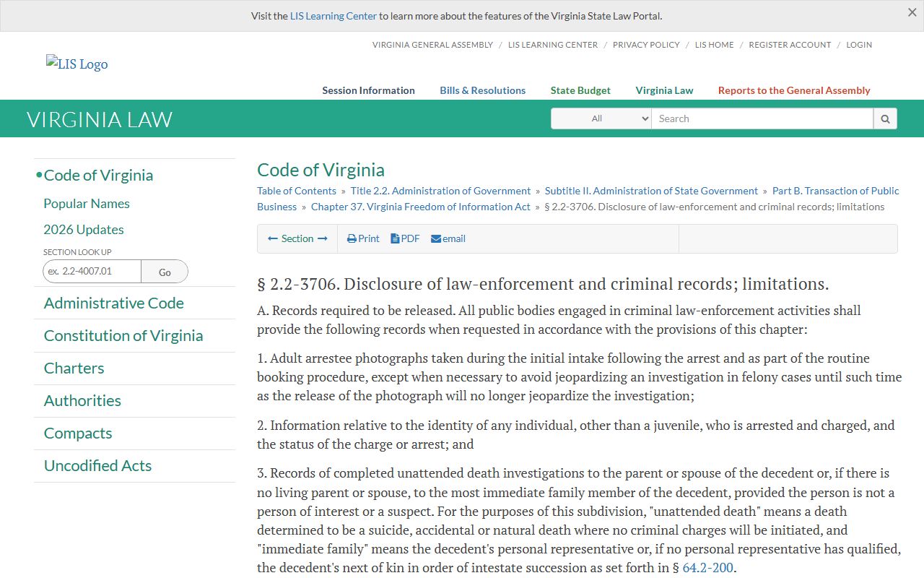The height and width of the screenshot is (578, 924).
Task: Click the Login link
Action: 859,45
